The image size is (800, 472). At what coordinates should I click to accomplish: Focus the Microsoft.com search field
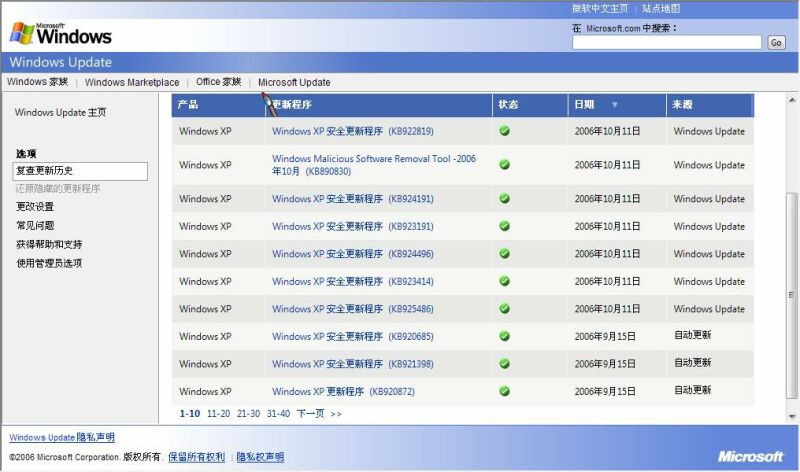[666, 42]
